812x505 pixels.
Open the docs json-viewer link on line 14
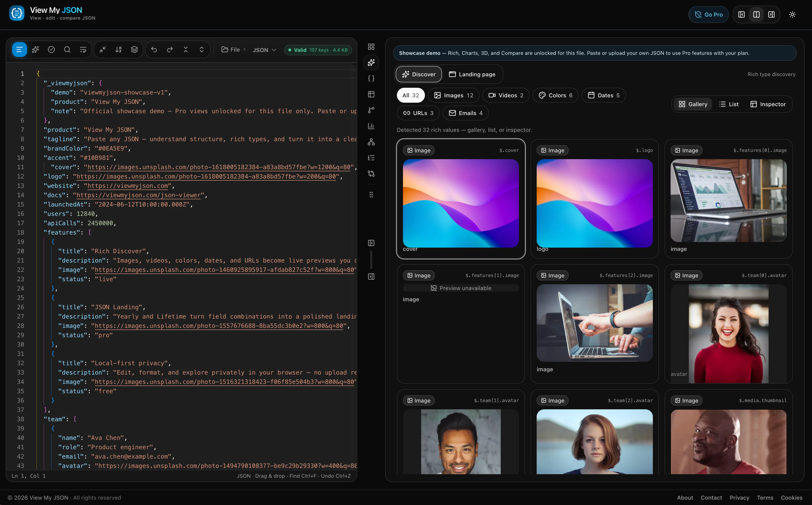coord(139,195)
